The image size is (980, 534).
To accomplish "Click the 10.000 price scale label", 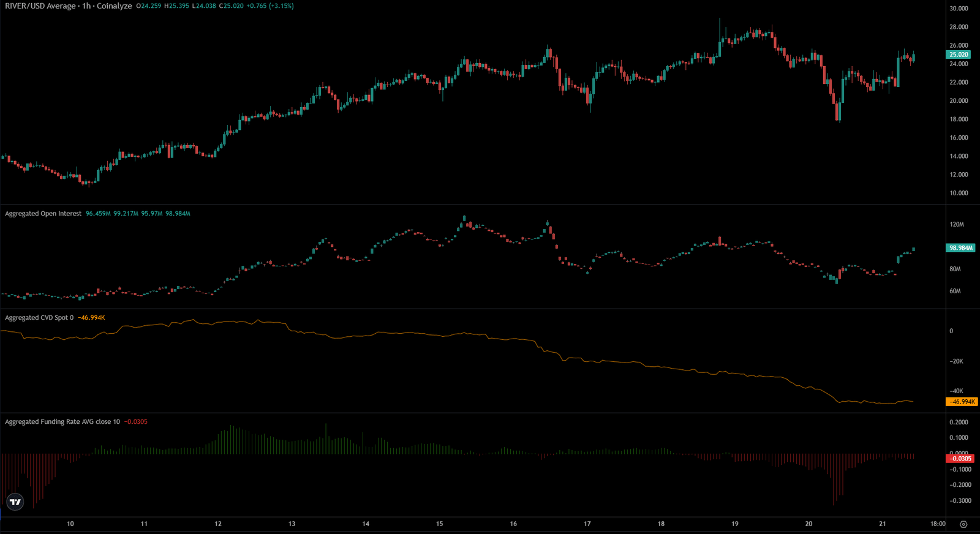I will [959, 193].
